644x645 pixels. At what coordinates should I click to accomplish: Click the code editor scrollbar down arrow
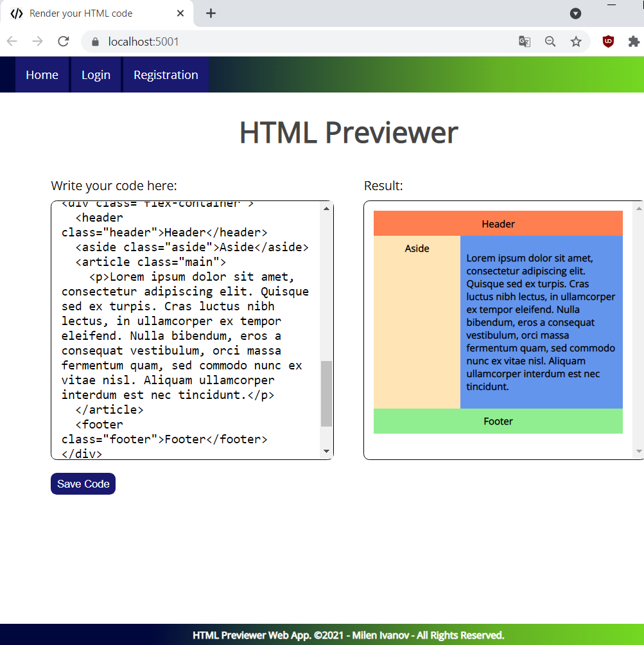click(326, 452)
